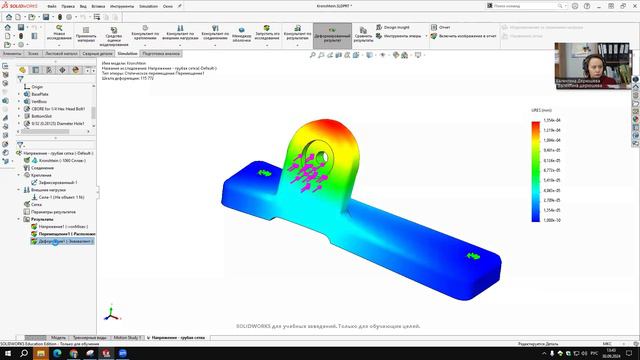640x360 pixels.
Task: Open the Motion Study 1 bottom tab
Action: point(127,338)
